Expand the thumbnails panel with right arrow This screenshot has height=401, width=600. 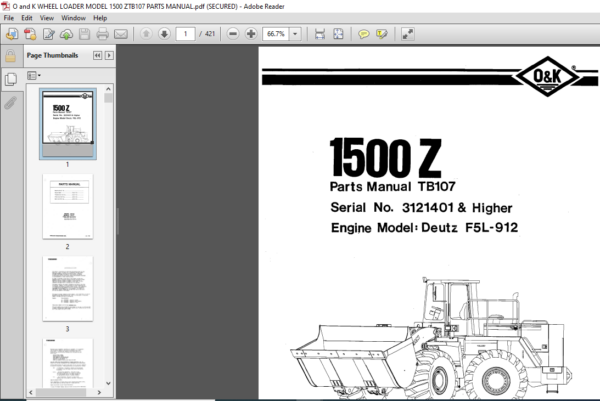click(109, 55)
